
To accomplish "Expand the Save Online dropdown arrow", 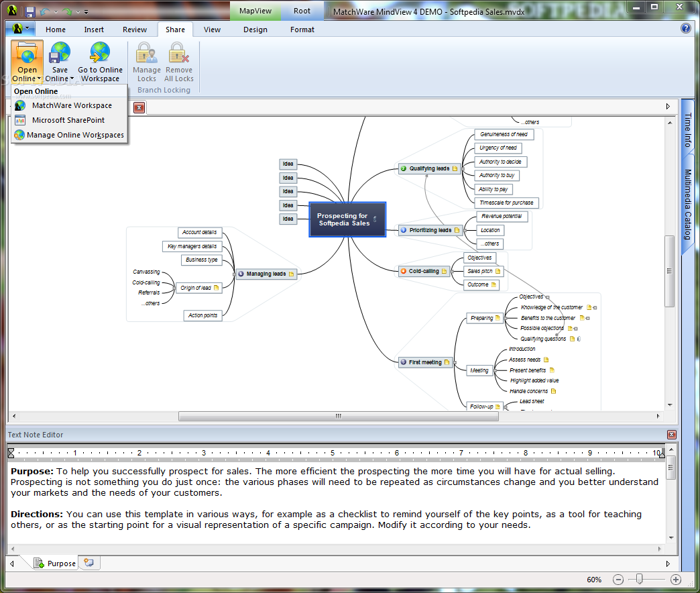I will (72, 78).
